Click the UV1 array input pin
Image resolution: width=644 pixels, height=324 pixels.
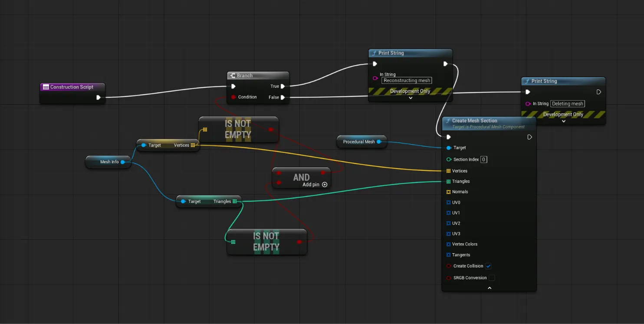coord(449,213)
